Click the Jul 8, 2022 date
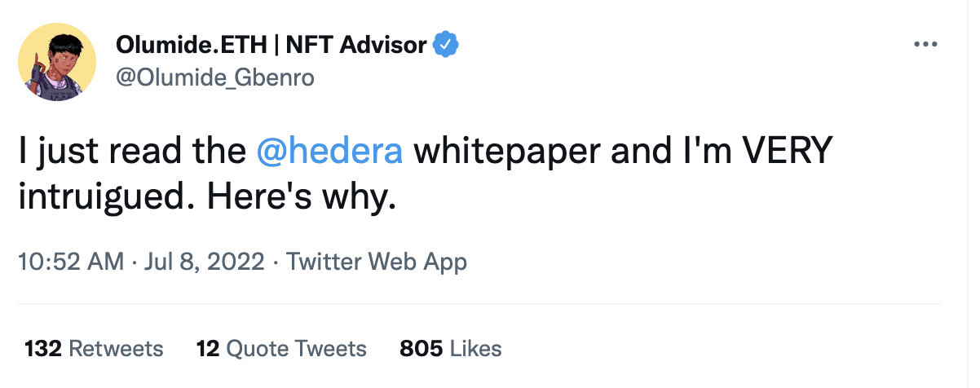The image size is (980, 388). click(x=205, y=262)
